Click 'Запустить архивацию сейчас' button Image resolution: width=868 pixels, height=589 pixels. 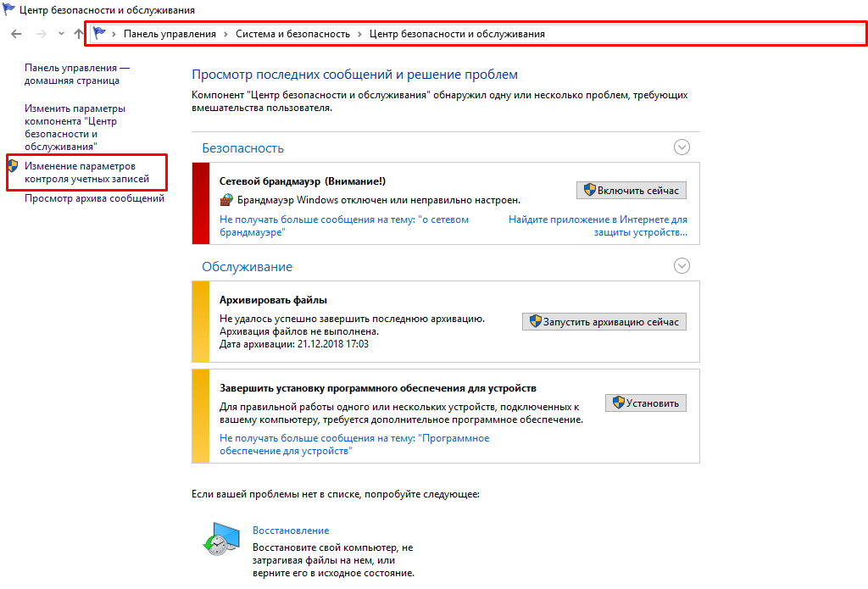[604, 322]
